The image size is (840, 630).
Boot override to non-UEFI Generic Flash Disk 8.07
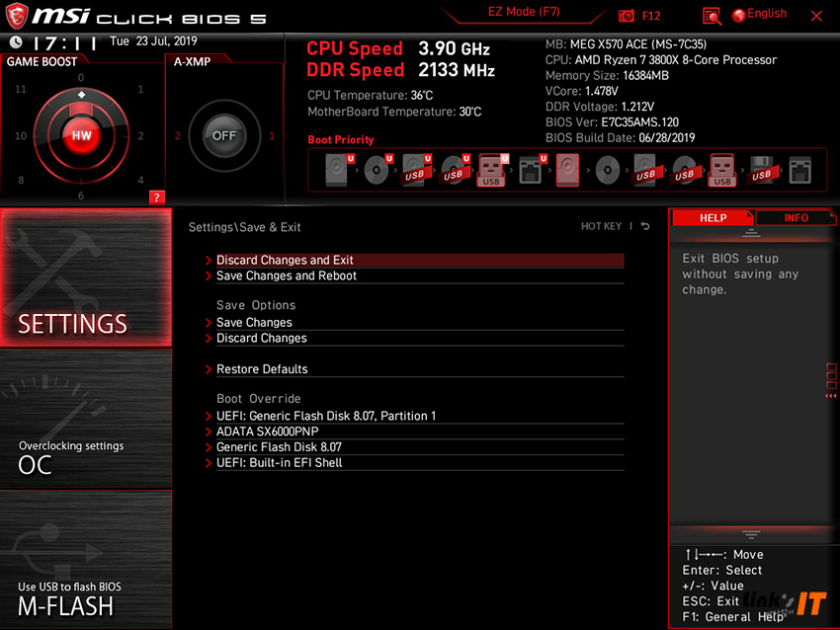point(420,447)
